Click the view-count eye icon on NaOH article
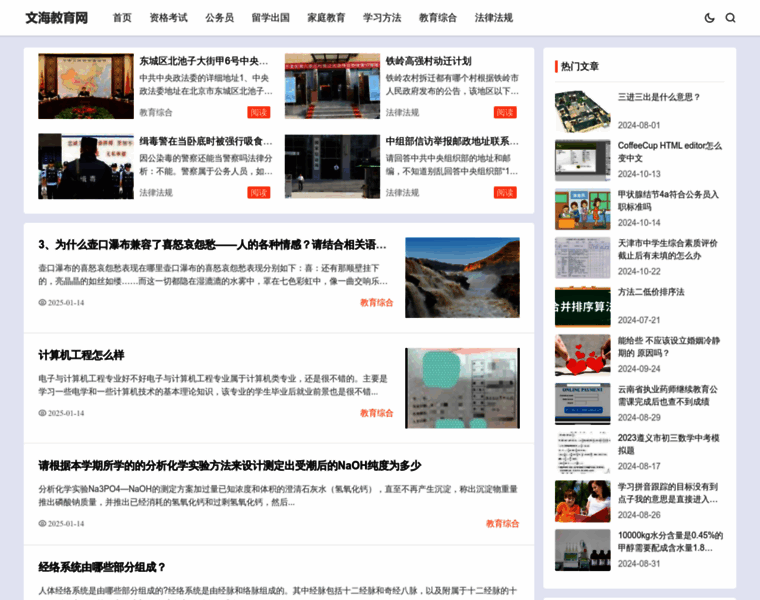This screenshot has height=600, width=760. click(x=42, y=523)
